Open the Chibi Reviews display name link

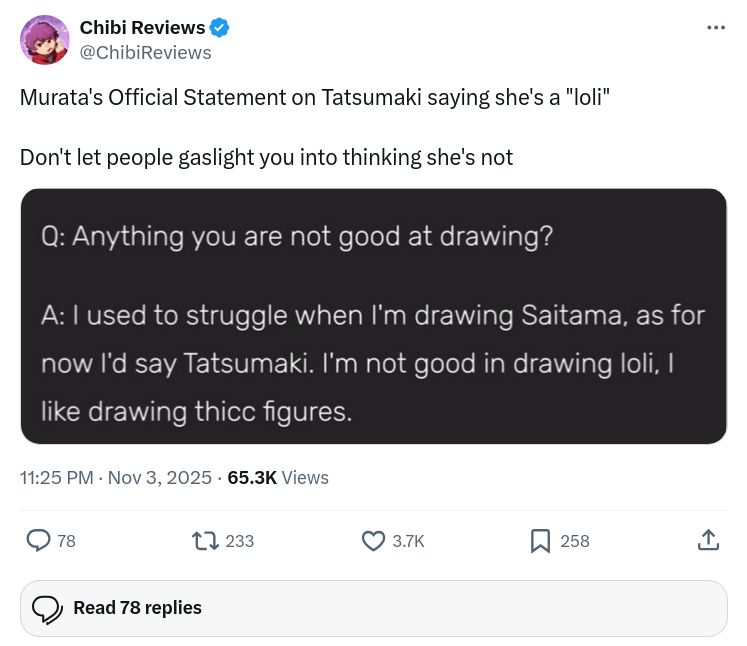point(142,28)
